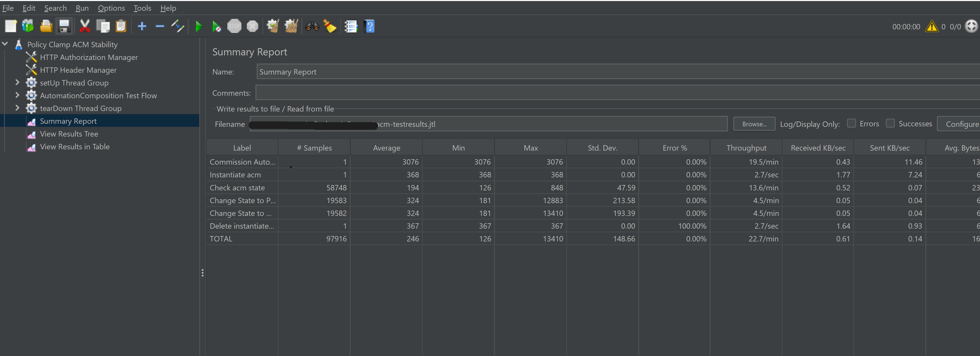Screen dimensions: 980x356
Task: Sort table by Error % column header
Action: 675,148
